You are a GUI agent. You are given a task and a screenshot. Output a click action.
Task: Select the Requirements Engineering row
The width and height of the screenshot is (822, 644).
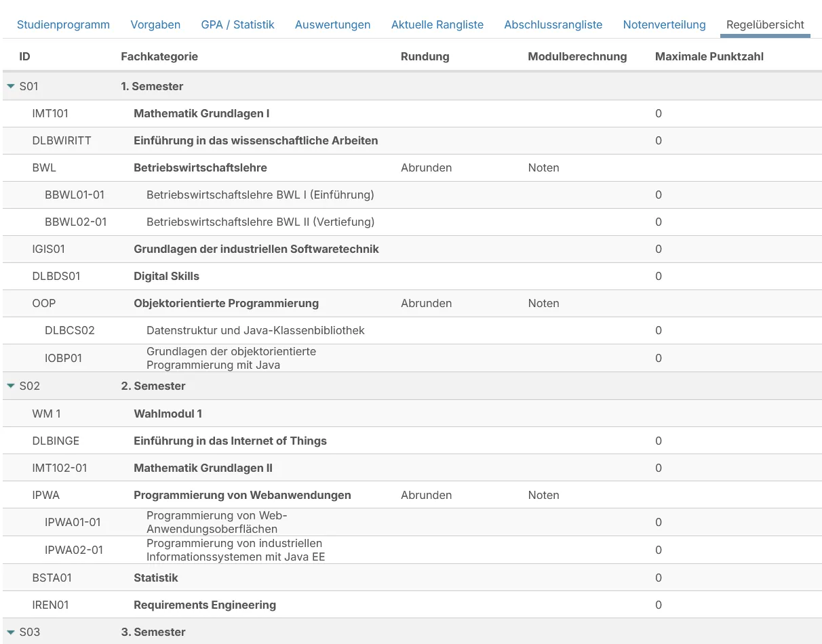tap(411, 605)
